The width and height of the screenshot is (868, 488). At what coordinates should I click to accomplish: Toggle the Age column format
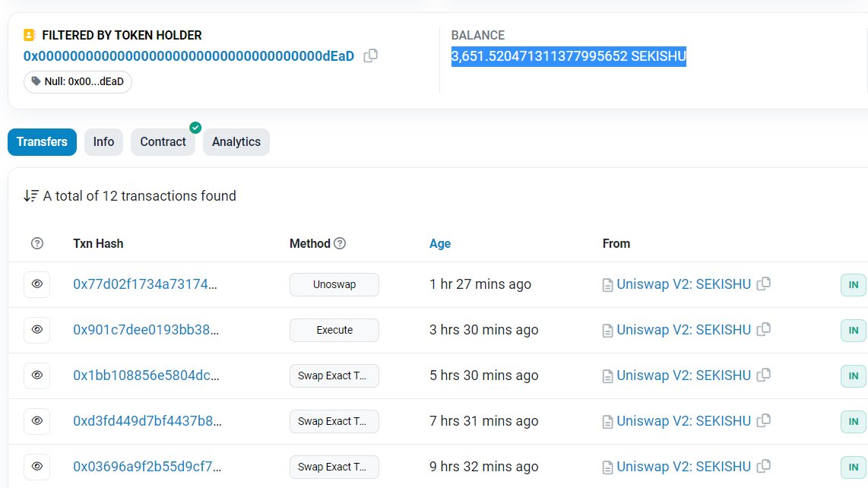(x=440, y=243)
